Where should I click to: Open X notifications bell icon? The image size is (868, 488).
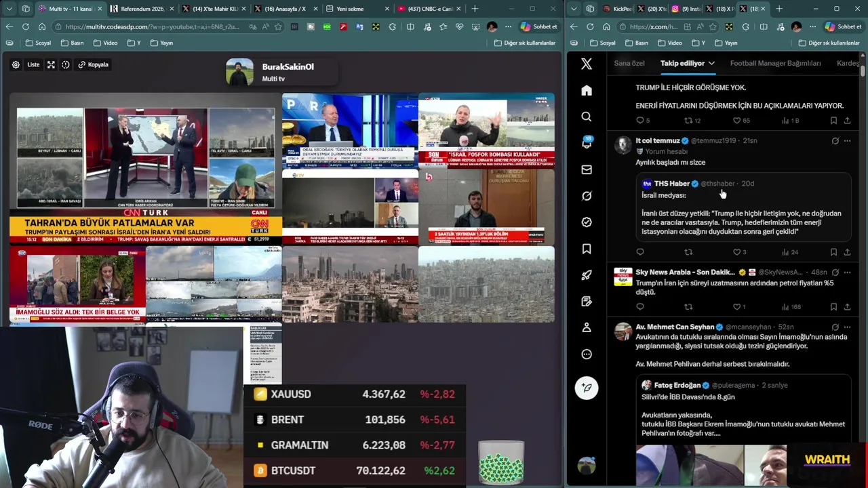click(587, 143)
